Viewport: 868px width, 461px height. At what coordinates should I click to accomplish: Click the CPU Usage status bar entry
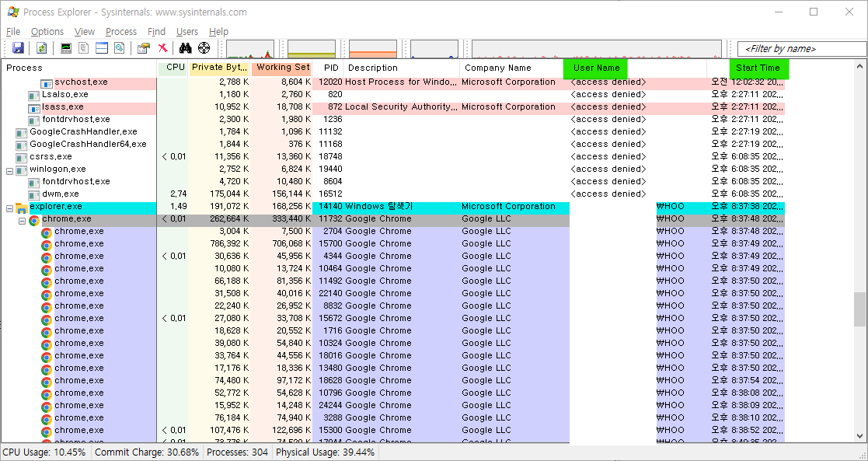coord(45,452)
